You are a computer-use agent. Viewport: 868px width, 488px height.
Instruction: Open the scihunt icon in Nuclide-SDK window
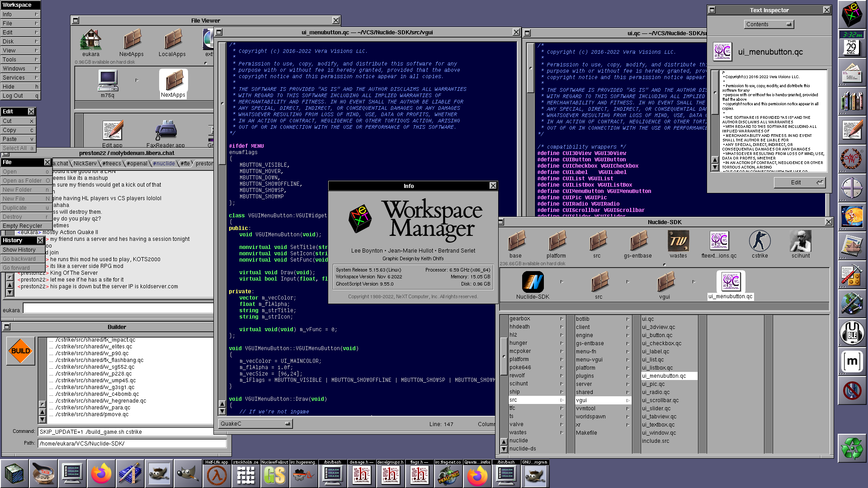click(800, 241)
